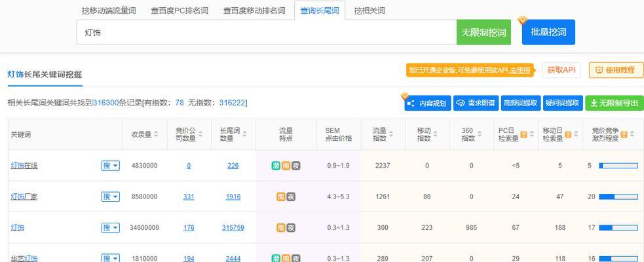Image resolution: width=644 pixels, height=262 pixels.
Task: Open 需求图谱 button
Action: click(x=476, y=103)
